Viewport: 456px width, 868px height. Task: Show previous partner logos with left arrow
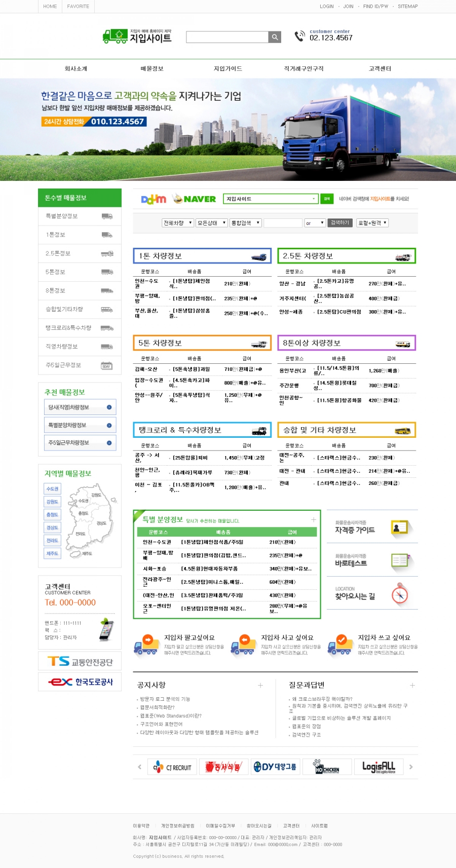(140, 767)
